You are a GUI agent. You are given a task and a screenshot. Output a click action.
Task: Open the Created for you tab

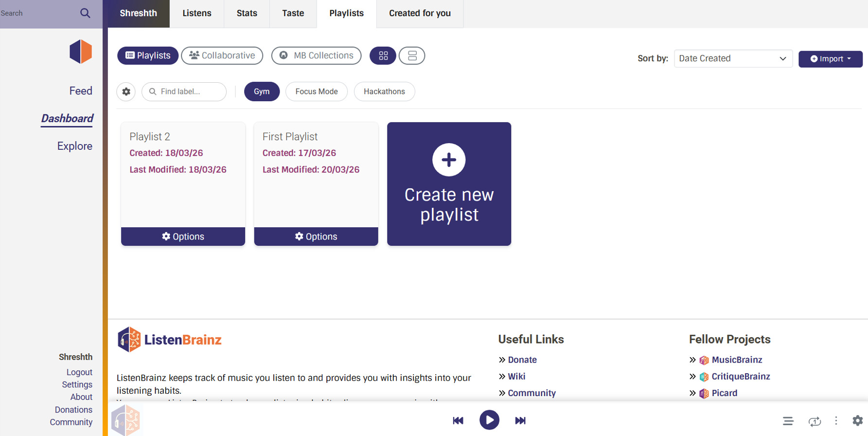420,14
